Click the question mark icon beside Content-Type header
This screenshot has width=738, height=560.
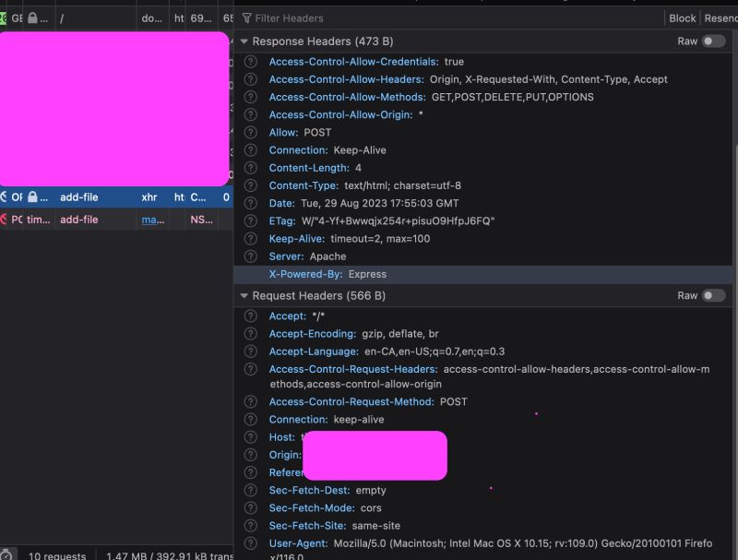coord(250,185)
